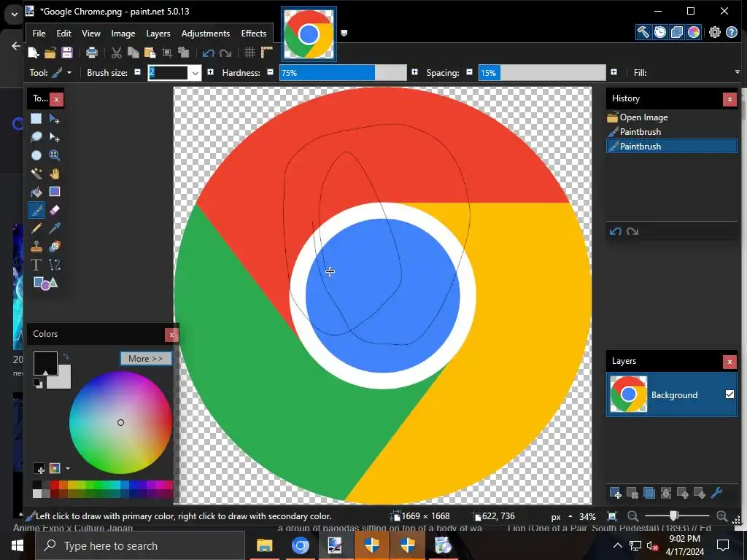Select Open Image history entry
747x560 pixels.
(671, 117)
